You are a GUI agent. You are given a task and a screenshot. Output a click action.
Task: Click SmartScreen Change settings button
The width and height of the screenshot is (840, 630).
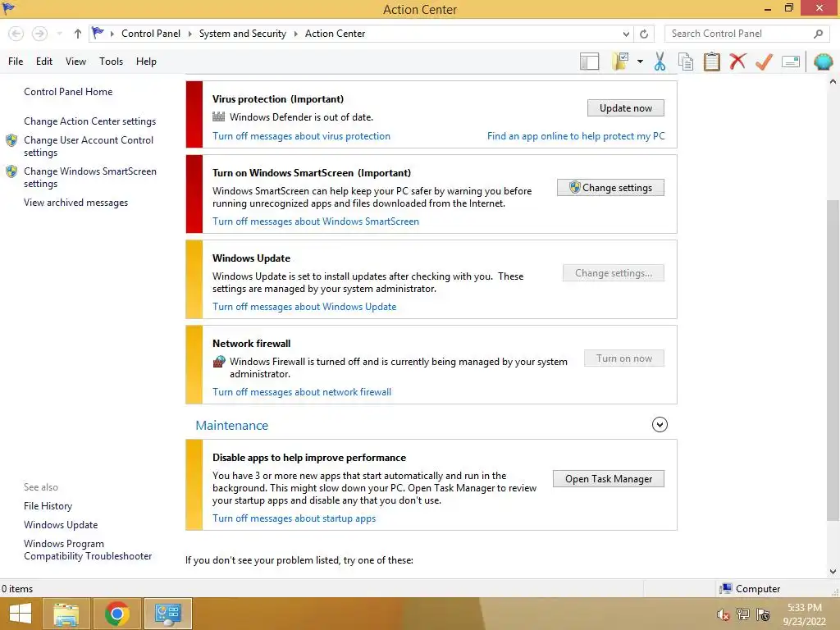610,188
